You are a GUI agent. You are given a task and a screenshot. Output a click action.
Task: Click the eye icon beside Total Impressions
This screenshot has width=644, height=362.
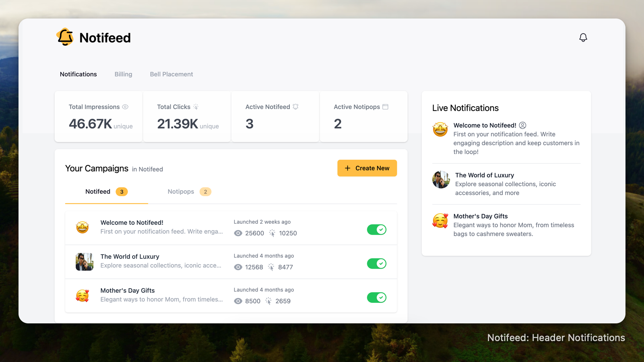[125, 107]
